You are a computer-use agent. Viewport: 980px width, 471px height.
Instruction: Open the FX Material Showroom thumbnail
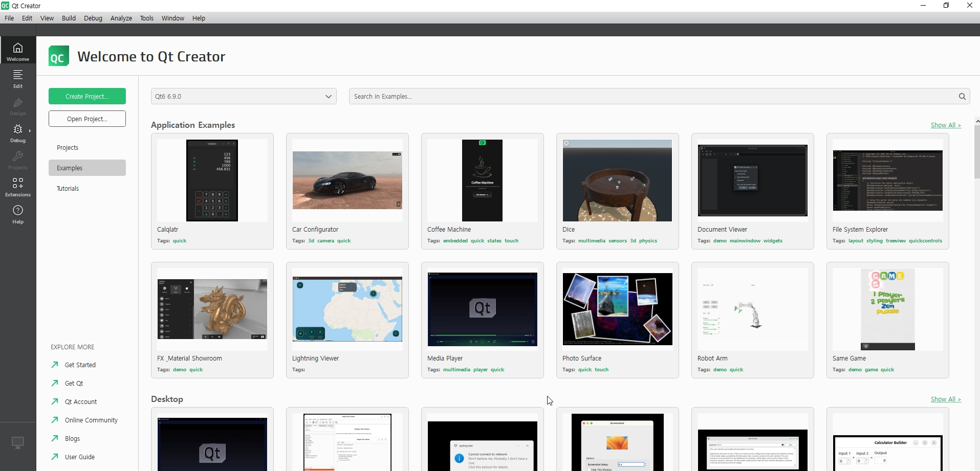pos(212,309)
